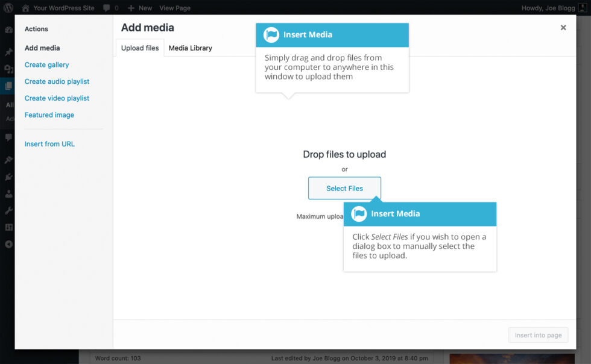Click the Insert into page button
591x364 pixels.
[538, 334]
